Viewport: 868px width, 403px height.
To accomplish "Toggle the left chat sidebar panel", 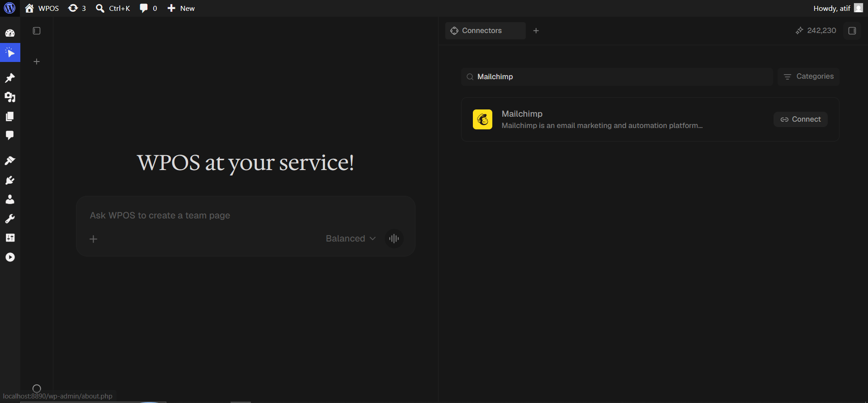I will 37,31.
